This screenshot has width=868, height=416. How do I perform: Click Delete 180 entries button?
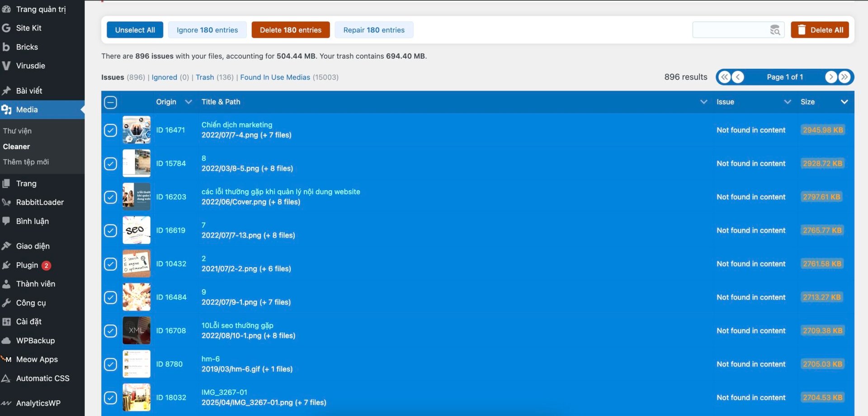pyautogui.click(x=290, y=30)
